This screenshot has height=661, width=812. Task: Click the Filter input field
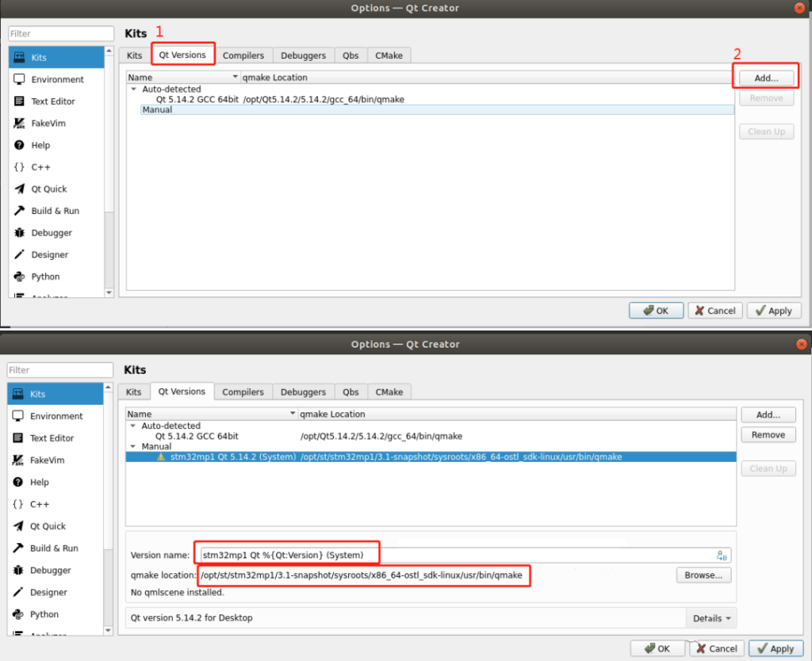pos(60,33)
